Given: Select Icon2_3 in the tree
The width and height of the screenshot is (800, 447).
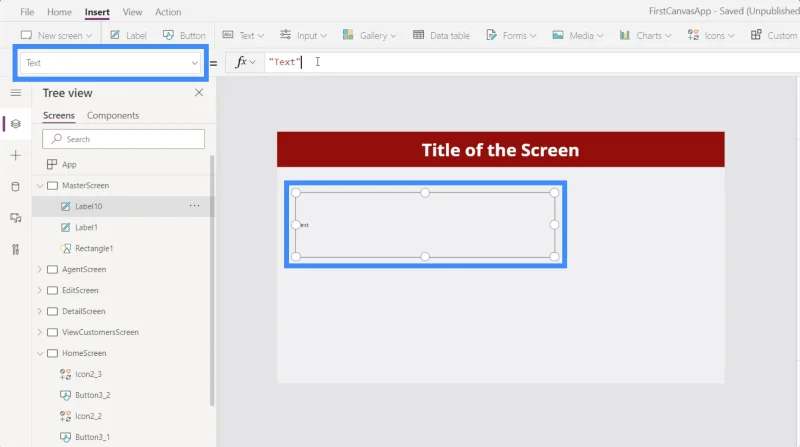Looking at the screenshot, I should 88,374.
